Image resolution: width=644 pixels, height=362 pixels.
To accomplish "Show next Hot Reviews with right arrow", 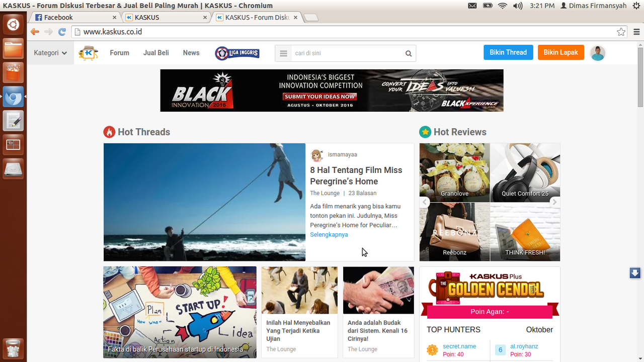I will [554, 202].
